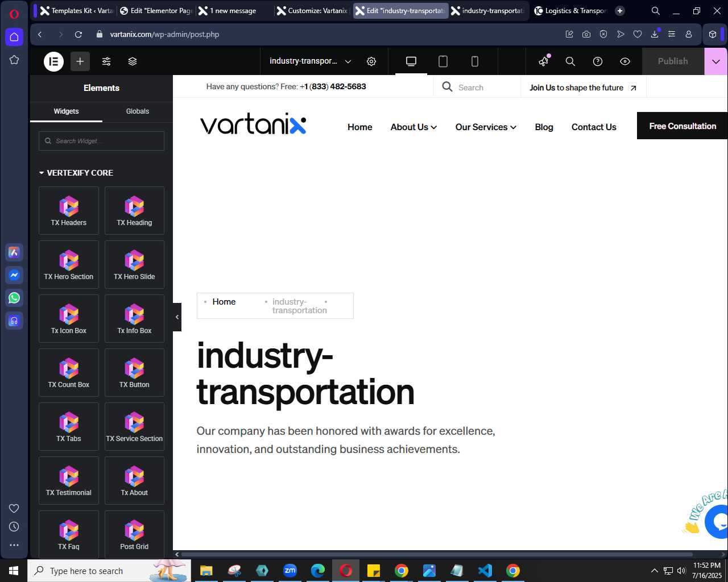
Task: Open Opera sidebar history clock
Action: [14, 527]
